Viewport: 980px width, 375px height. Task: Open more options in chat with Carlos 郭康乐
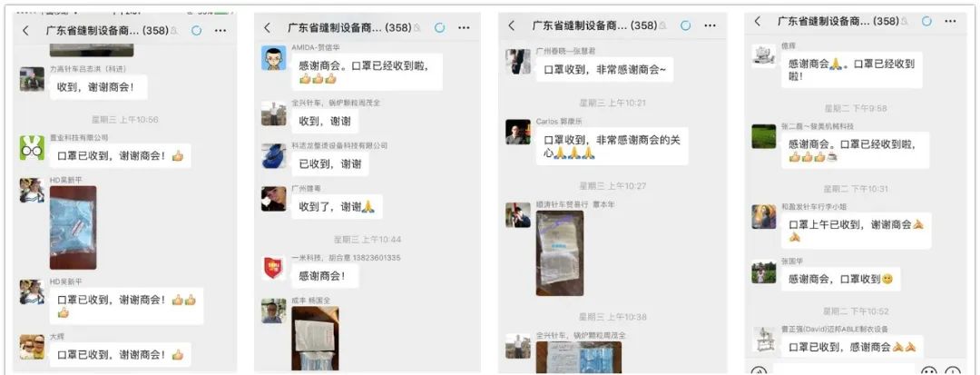pyautogui.click(x=710, y=25)
